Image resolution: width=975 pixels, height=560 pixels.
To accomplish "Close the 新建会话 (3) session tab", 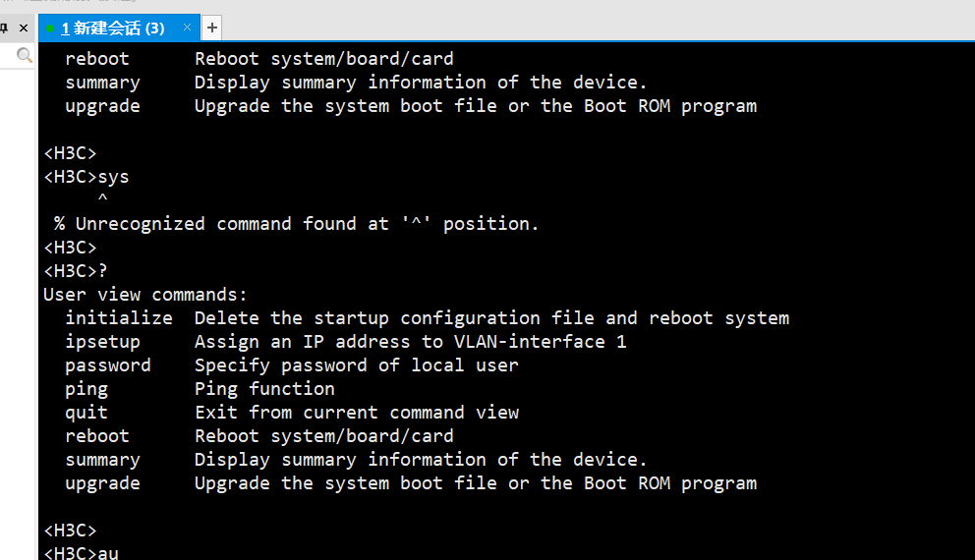I will coord(186,28).
